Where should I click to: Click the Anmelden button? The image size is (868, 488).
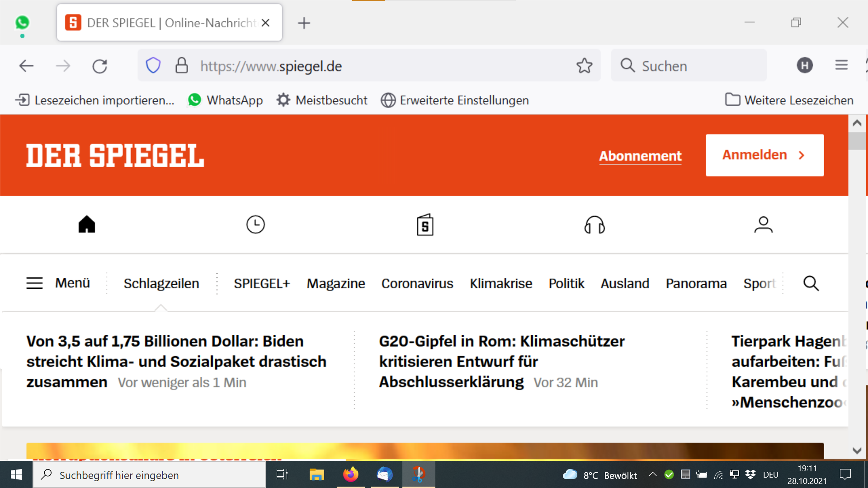point(764,155)
